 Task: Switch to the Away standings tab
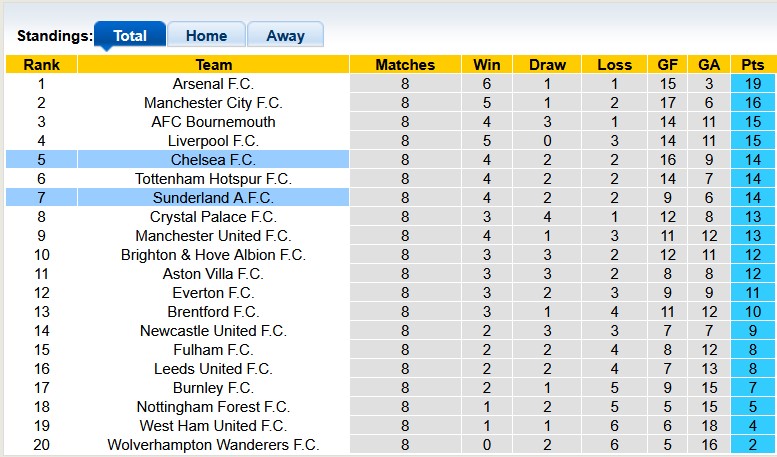[285, 35]
